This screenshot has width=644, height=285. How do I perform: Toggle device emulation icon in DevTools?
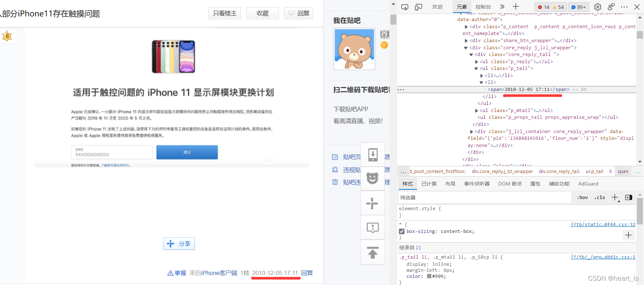click(419, 7)
